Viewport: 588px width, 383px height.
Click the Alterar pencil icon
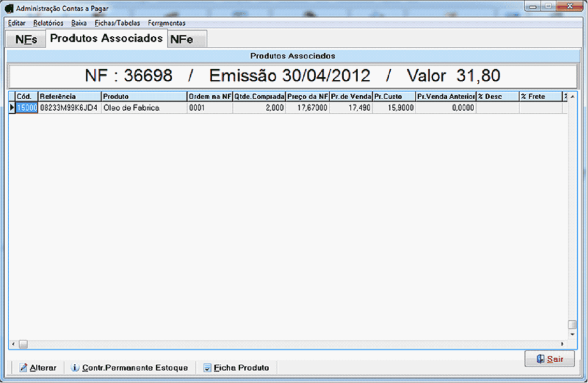(x=23, y=367)
